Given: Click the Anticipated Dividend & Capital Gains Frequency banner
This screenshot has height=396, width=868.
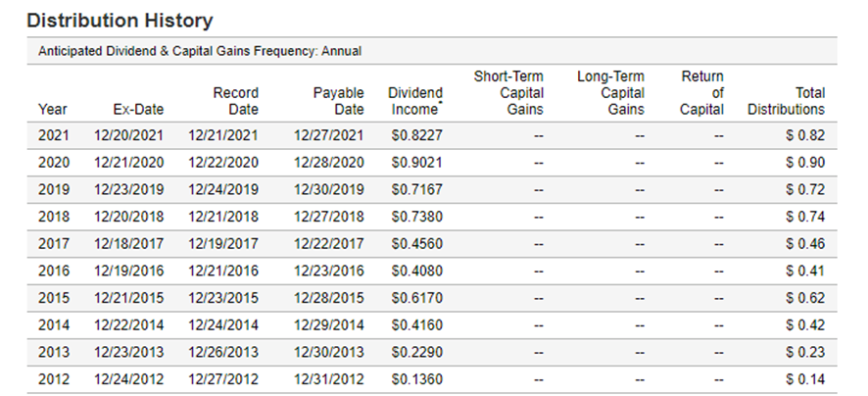Looking at the screenshot, I should point(200,51).
